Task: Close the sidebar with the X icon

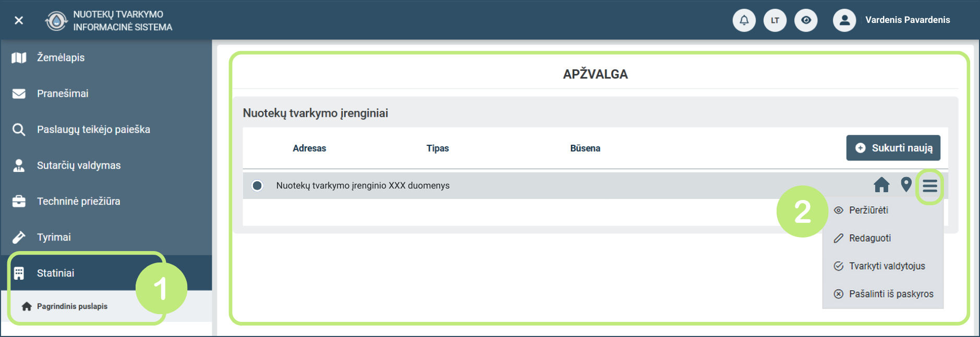Action: click(19, 20)
